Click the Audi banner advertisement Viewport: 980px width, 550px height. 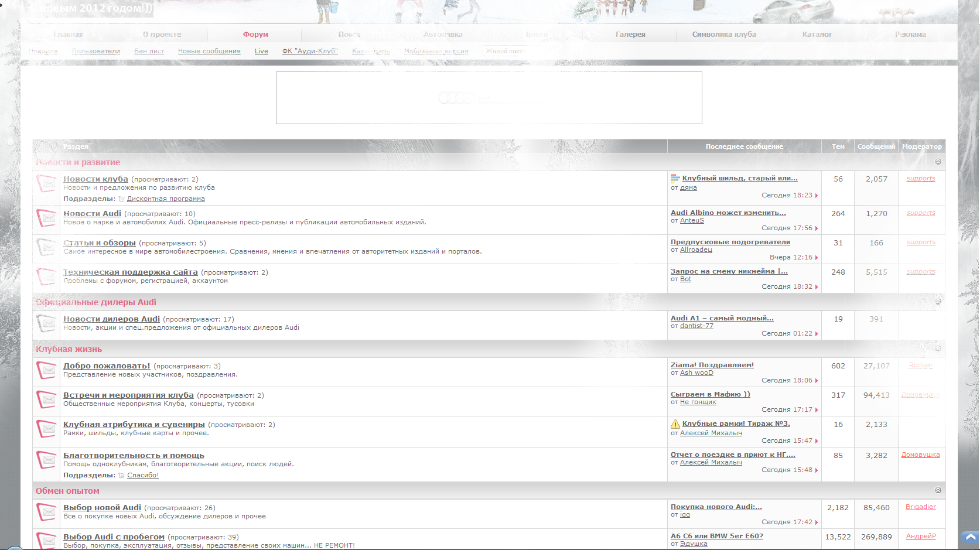click(489, 98)
